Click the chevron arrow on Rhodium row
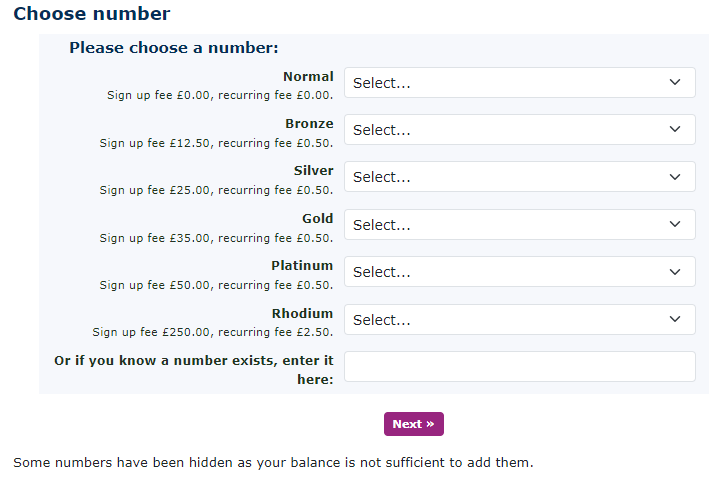709x479 pixels. pos(675,320)
